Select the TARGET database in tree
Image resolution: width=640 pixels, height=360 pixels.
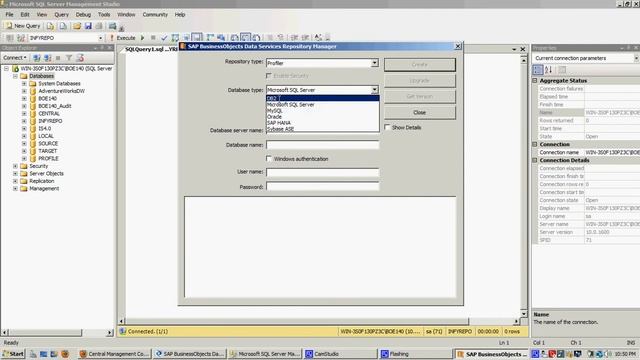[x=47, y=151]
